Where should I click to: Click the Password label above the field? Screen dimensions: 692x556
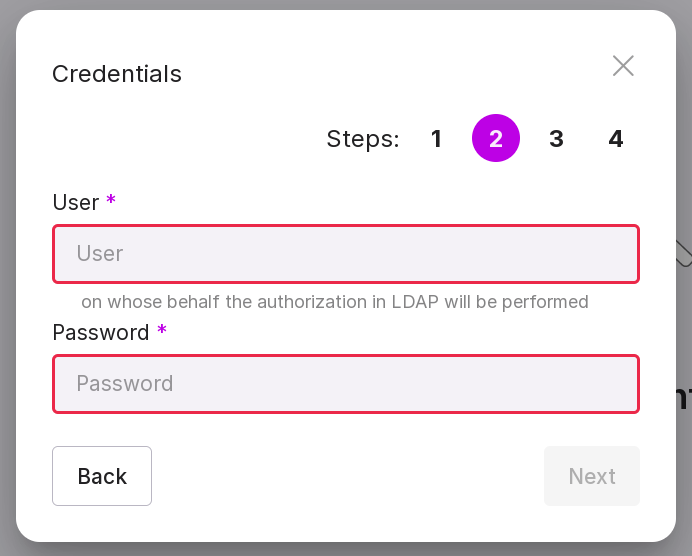(x=100, y=332)
